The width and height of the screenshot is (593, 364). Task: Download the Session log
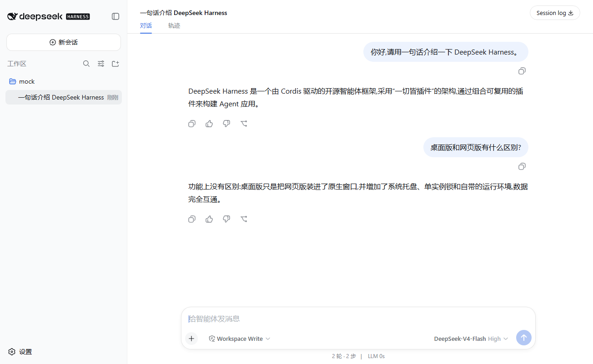coord(555,13)
